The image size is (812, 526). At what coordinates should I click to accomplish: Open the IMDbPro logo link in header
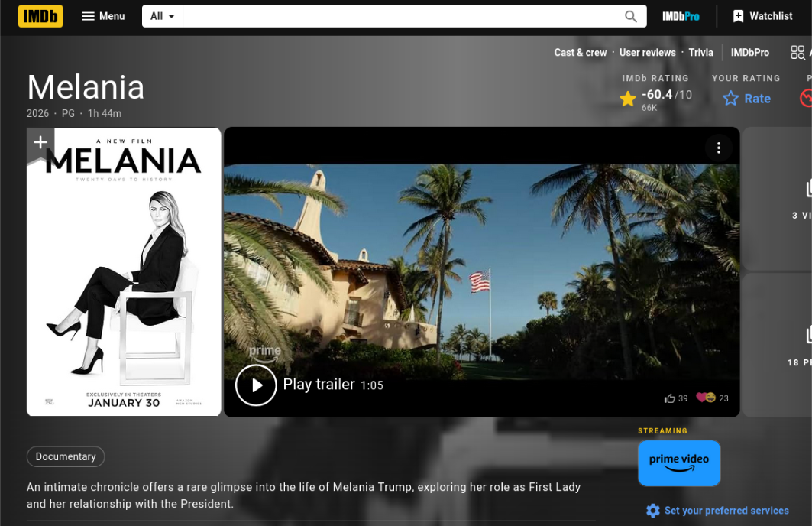coord(681,16)
